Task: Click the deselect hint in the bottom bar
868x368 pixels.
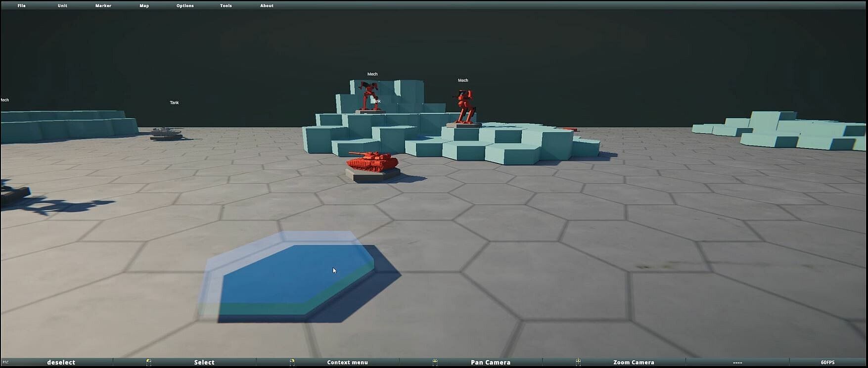Action: [x=61, y=363]
